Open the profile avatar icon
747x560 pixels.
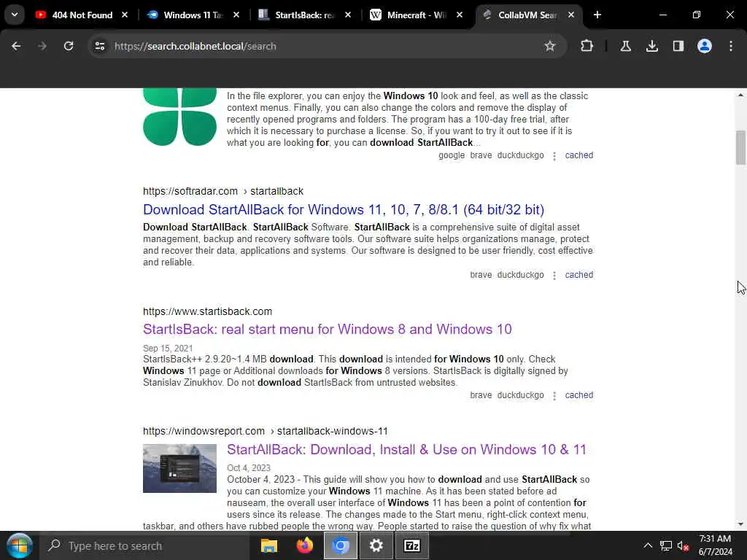click(705, 46)
